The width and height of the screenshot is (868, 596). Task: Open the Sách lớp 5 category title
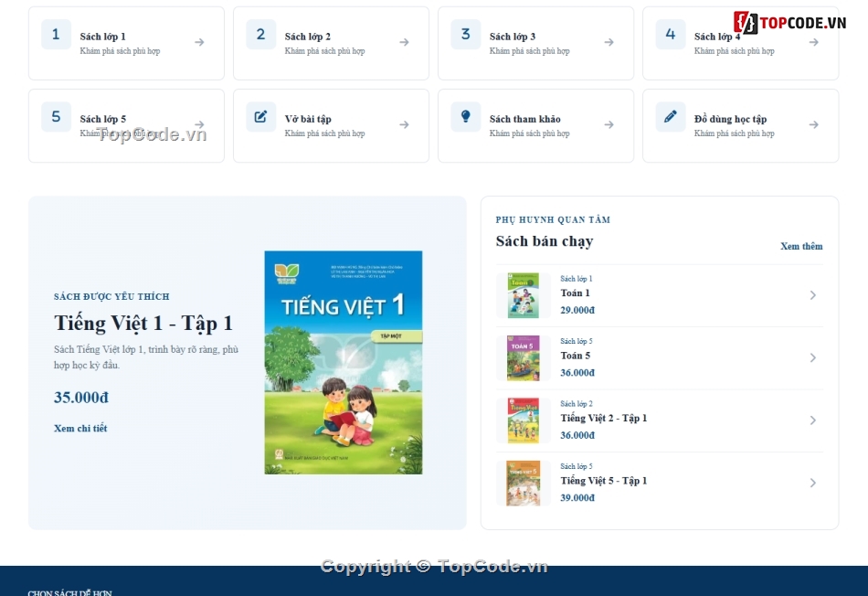pyautogui.click(x=103, y=119)
